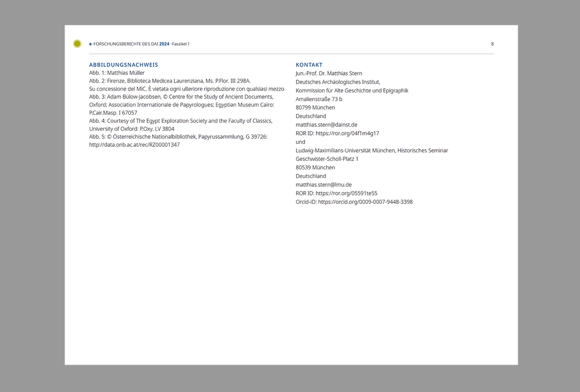Select the Abb. 1: Matthias Müller credit line
The height and width of the screenshot is (392, 580).
point(116,73)
